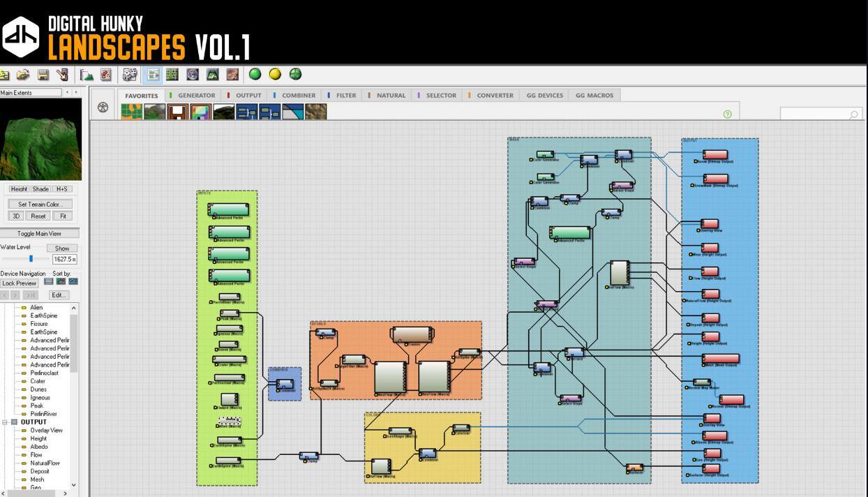Click the green Build button
The width and height of the screenshot is (868, 497).
click(x=255, y=74)
